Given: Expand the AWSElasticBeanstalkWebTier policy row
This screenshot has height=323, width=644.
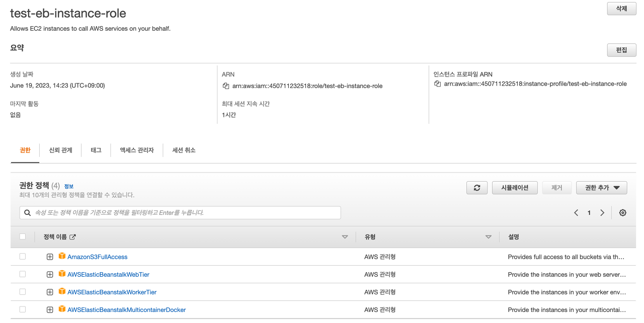Looking at the screenshot, I should click(50, 274).
